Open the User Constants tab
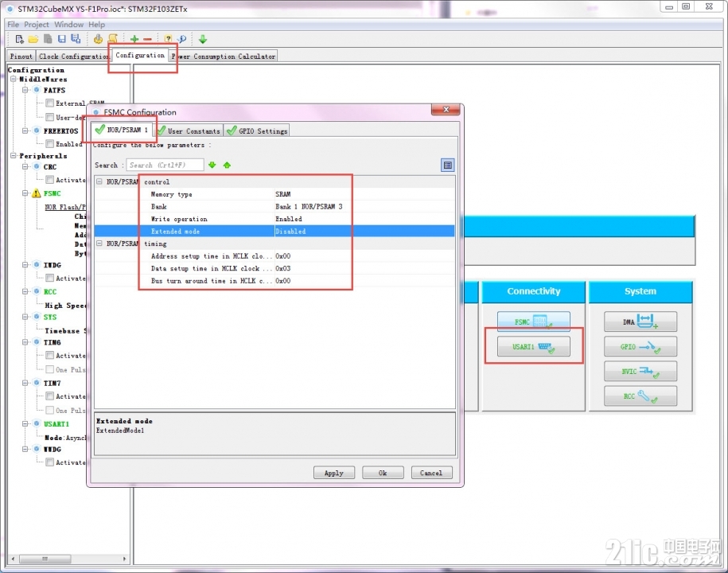The height and width of the screenshot is (573, 728). [189, 131]
